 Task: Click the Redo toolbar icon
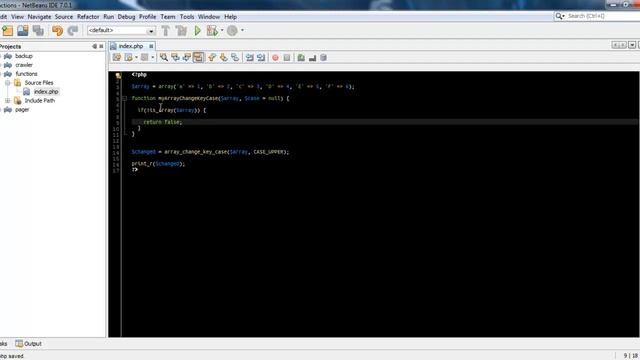pyautogui.click(x=73, y=31)
